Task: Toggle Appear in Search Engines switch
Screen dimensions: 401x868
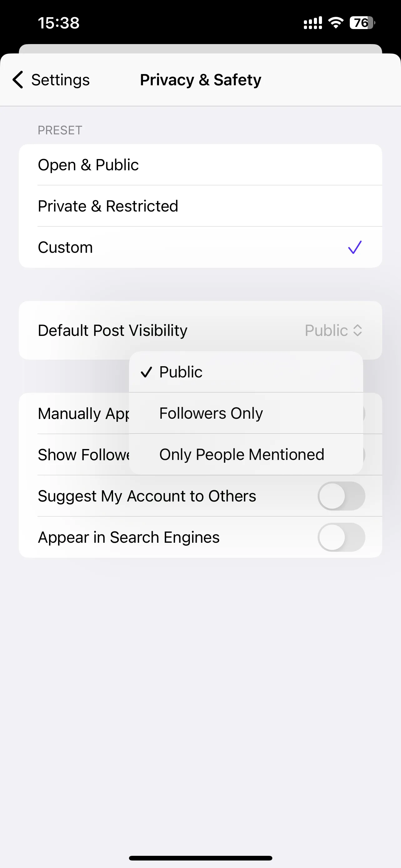Action: (x=341, y=537)
